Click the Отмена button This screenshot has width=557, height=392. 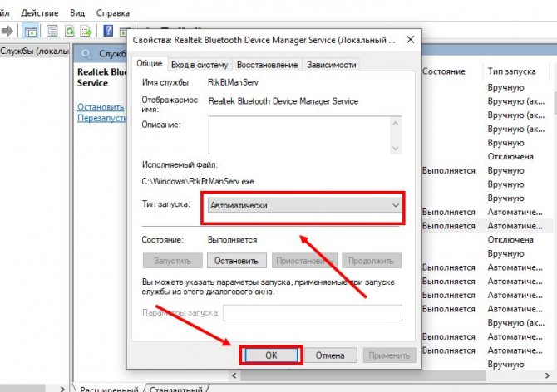pyautogui.click(x=330, y=355)
